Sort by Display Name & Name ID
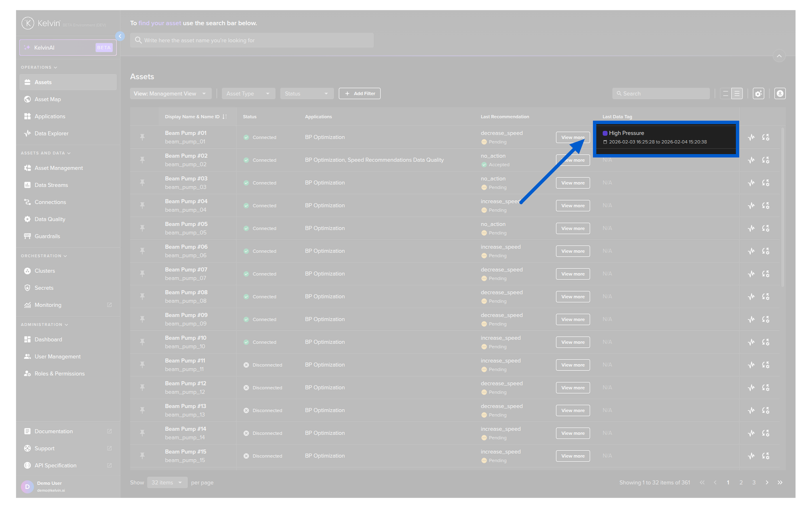 point(225,117)
